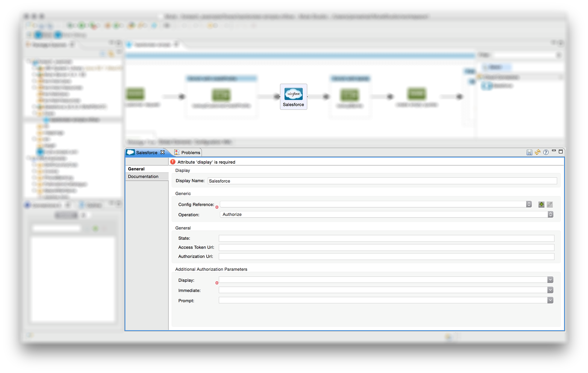Switch to the Problems tab
This screenshot has width=588, height=373.
coord(187,152)
